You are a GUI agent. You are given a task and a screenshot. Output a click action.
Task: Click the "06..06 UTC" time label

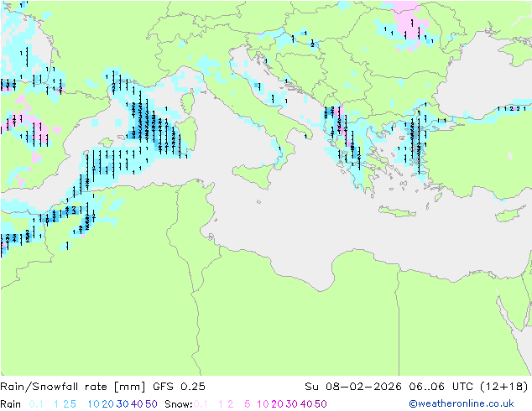tap(442, 387)
